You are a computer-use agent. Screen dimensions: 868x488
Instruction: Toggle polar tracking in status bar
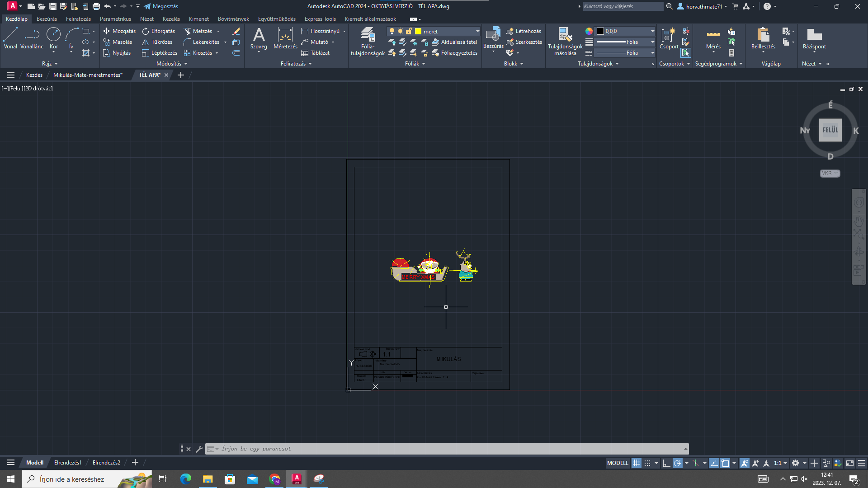click(677, 463)
